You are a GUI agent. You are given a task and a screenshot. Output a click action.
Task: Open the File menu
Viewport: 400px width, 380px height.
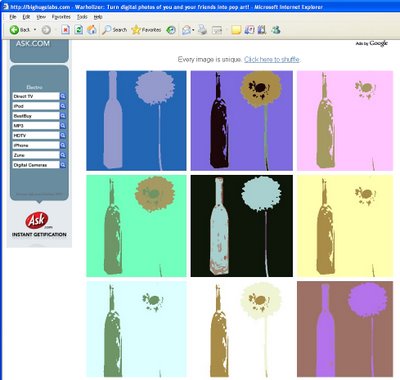click(13, 17)
